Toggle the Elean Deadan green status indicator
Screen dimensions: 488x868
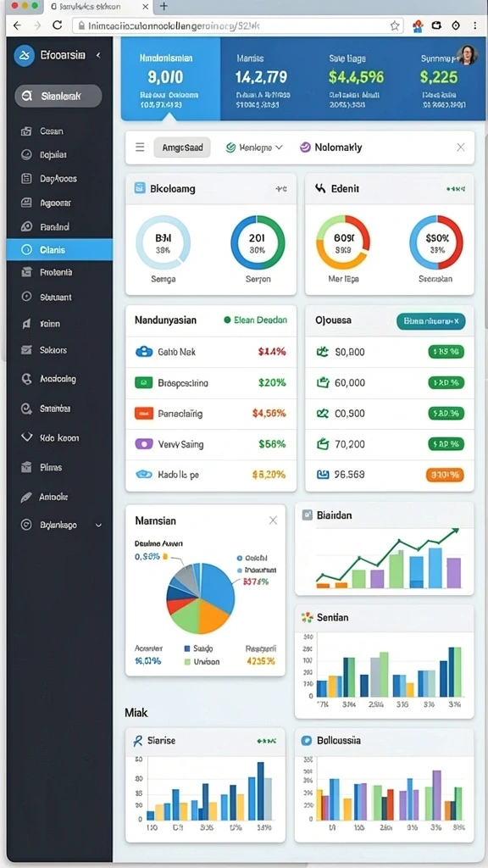(x=227, y=320)
